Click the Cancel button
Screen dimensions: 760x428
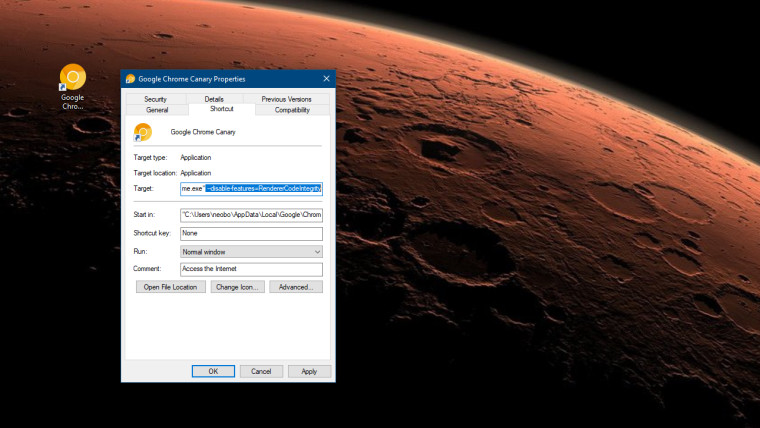point(261,371)
